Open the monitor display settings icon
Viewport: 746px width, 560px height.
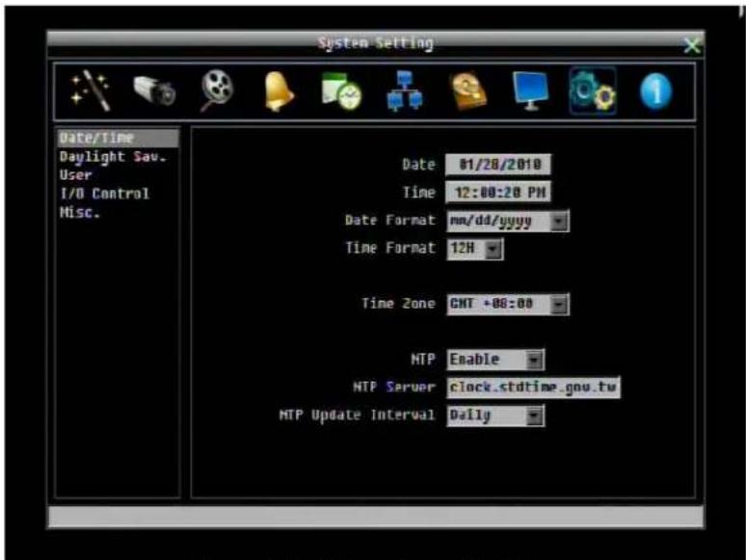(530, 91)
